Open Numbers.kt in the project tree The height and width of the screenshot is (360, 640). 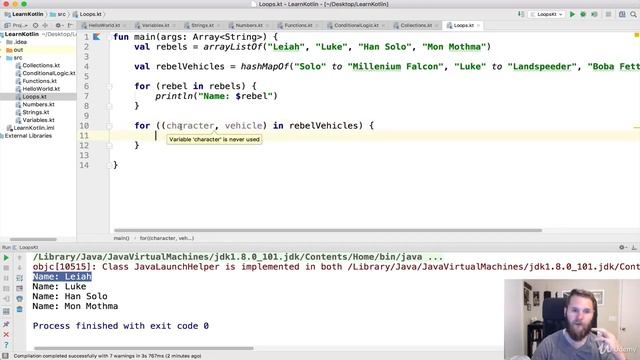coord(35,104)
